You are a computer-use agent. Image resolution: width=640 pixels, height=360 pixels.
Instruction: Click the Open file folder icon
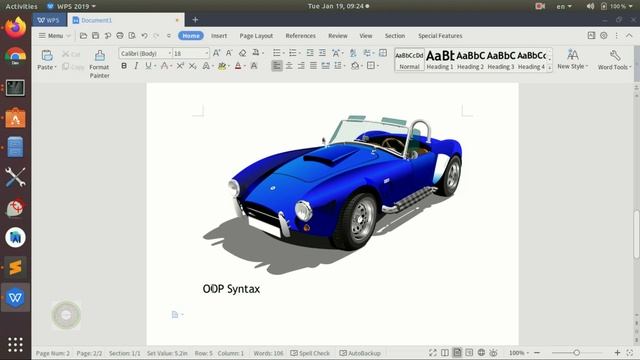pyautogui.click(x=83, y=36)
